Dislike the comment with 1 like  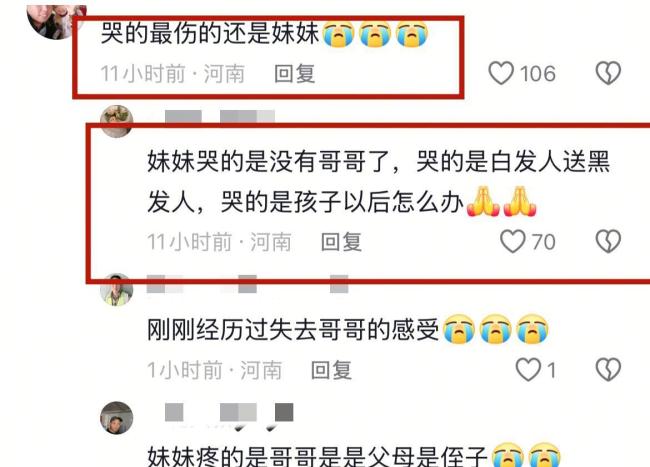tap(608, 370)
